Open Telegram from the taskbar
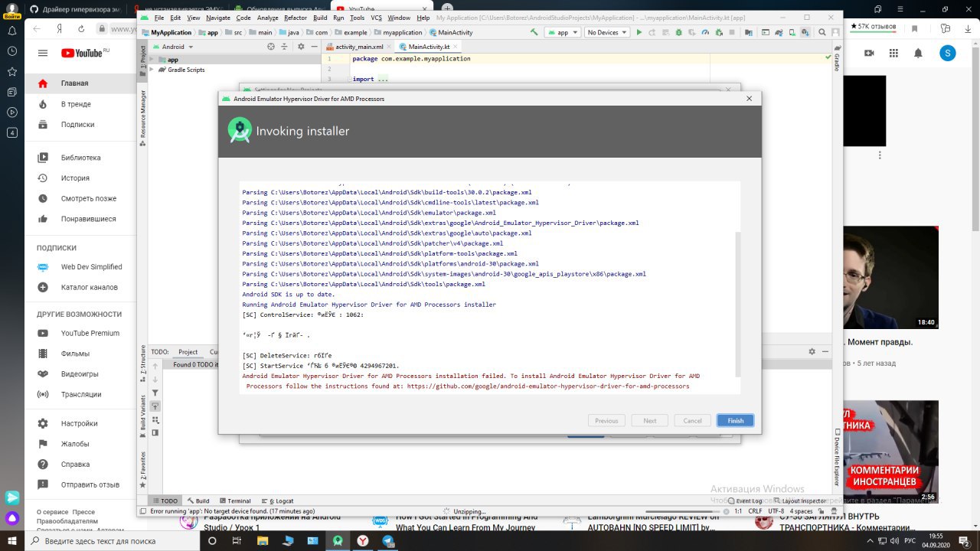980x551 pixels. tap(388, 540)
